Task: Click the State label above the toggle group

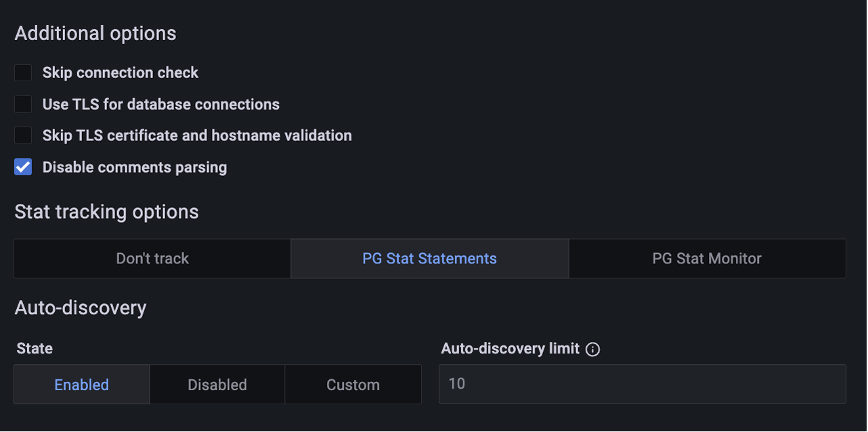Action: 34,348
